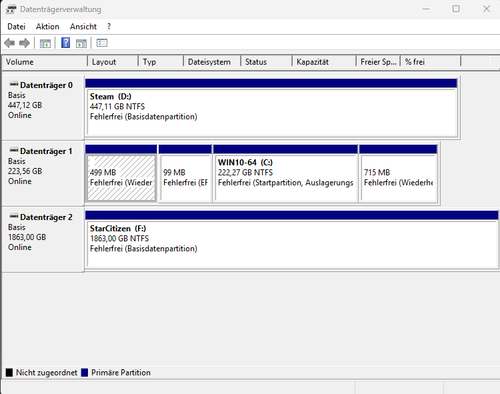
Task: Sort by the Typ column header
Action: pos(161,62)
